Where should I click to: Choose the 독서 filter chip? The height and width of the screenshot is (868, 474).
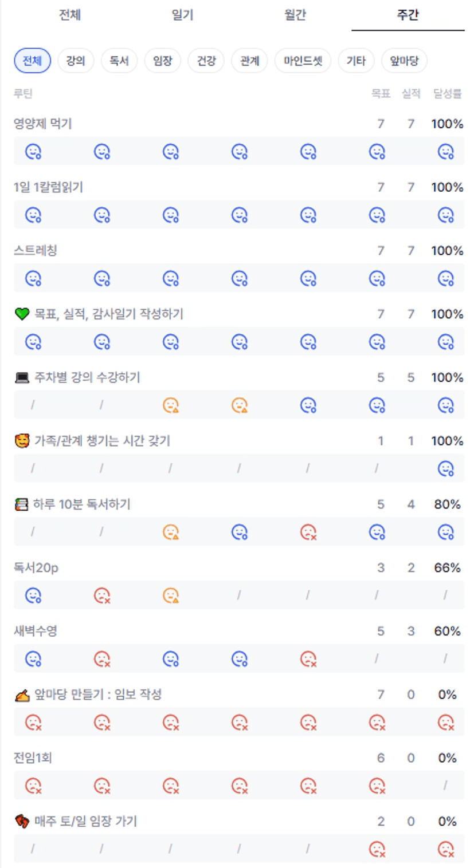point(119,61)
